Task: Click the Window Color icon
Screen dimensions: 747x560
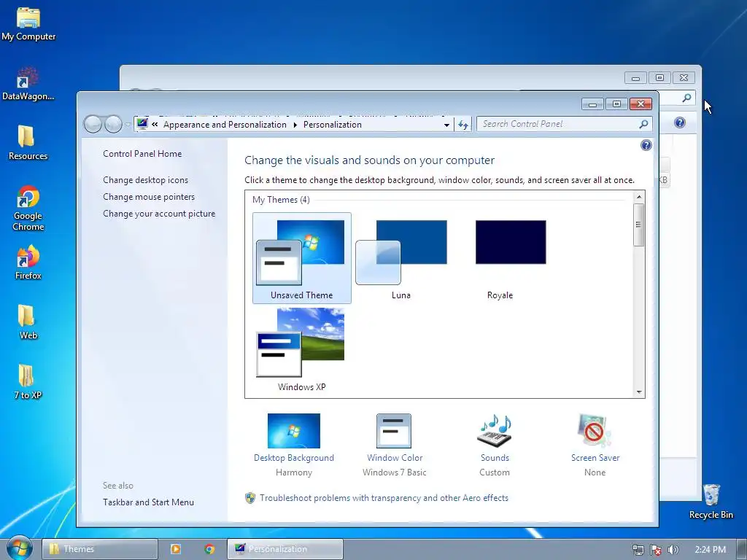Action: (393, 430)
